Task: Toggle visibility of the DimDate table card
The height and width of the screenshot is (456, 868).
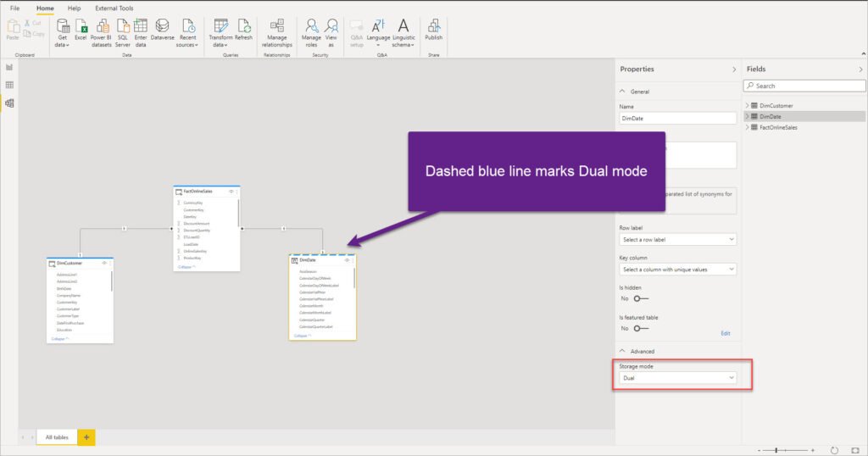Action: click(347, 260)
